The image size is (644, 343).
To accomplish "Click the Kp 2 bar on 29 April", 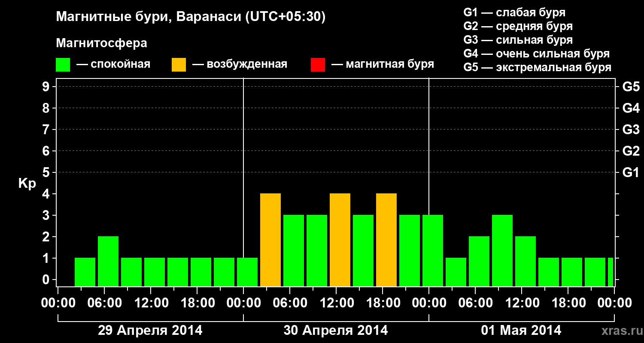I will tap(108, 262).
